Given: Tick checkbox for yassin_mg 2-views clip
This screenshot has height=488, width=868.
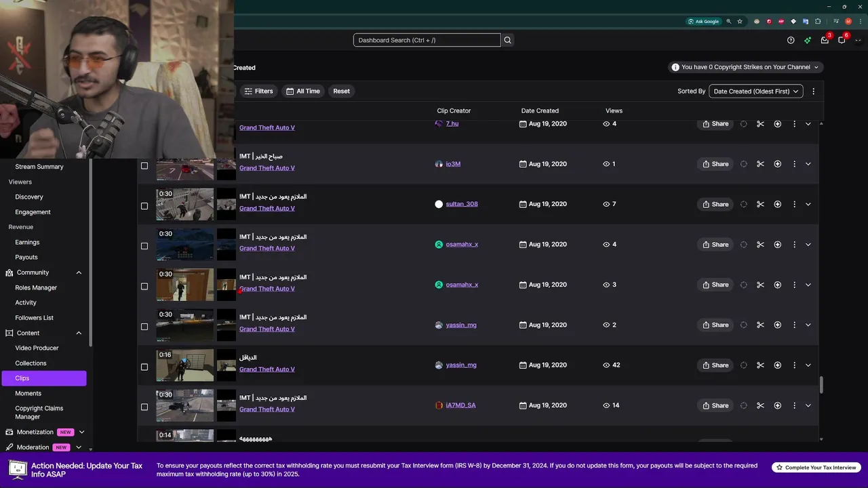Looking at the screenshot, I should tap(144, 327).
